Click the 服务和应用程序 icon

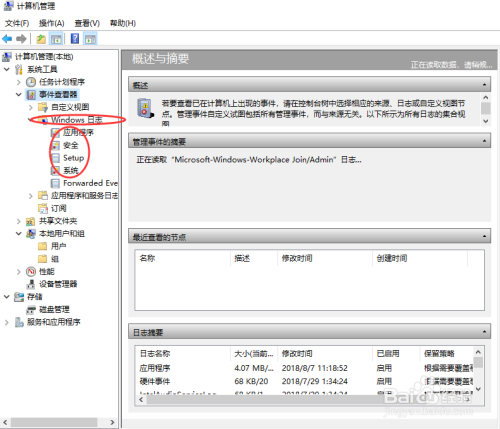[19, 322]
